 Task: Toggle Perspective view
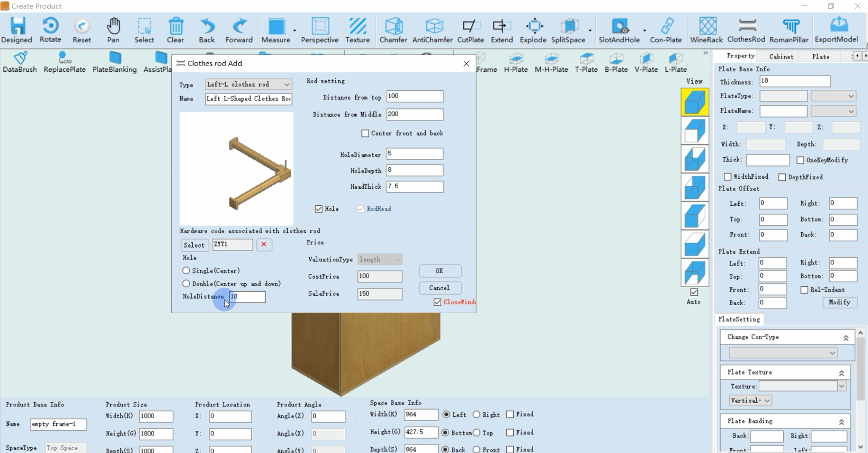pyautogui.click(x=320, y=30)
